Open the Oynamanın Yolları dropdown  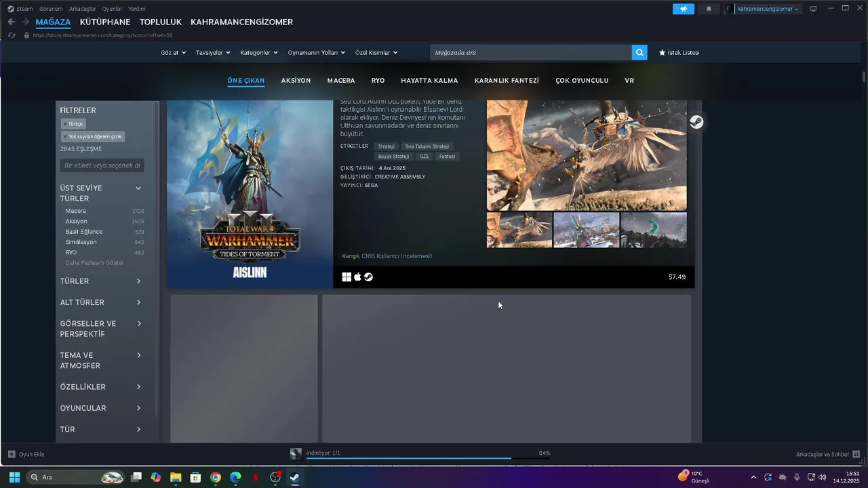(x=317, y=52)
